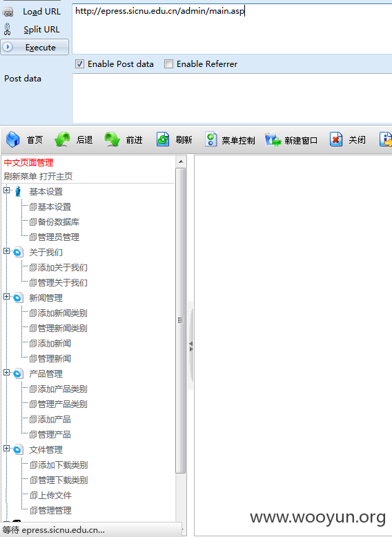Screen dimensions: 392x537
Task: Click the 中文页面管理 heading link
Action: coord(28,163)
